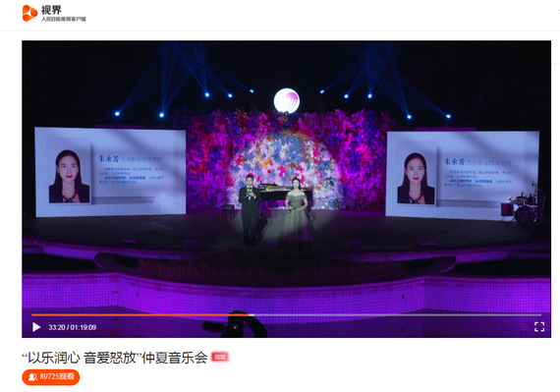
Task: Click the orange 视界 play-shaped logo icon
Action: point(29,13)
